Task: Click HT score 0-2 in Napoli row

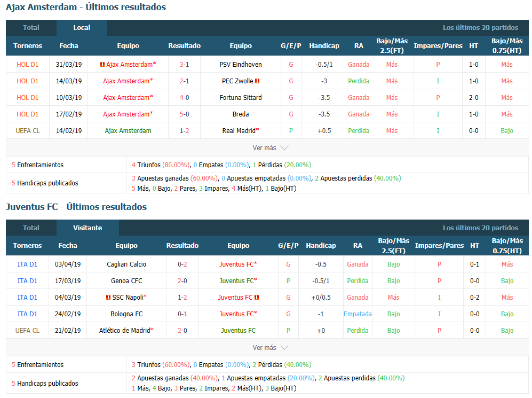Action: (475, 298)
